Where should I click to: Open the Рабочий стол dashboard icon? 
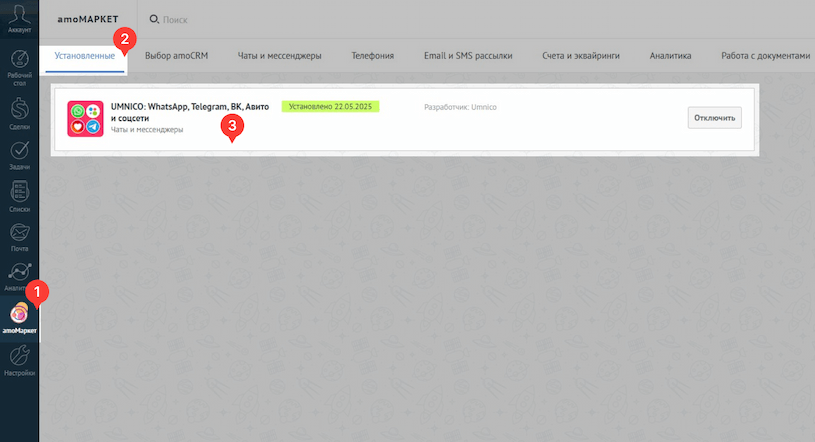[19, 63]
